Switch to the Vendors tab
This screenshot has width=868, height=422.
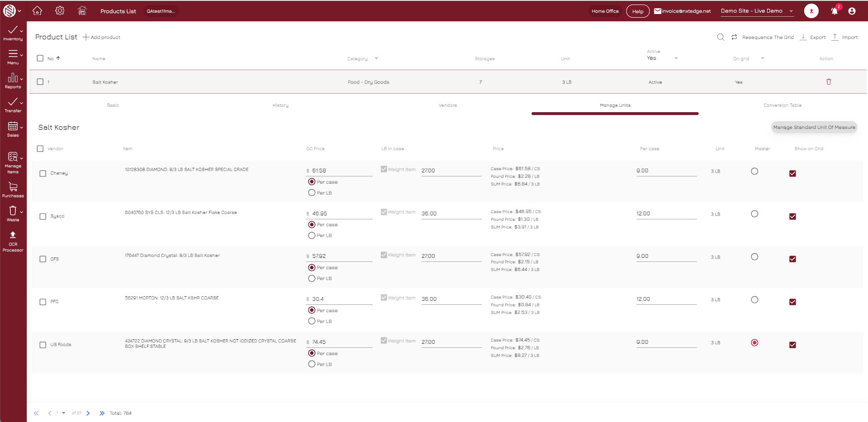click(x=448, y=105)
